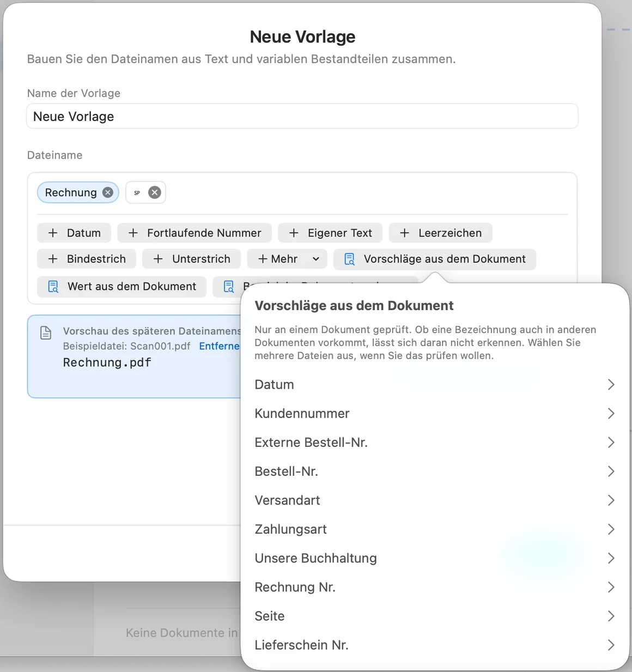Select Datum in suggestions list
This screenshot has width=632, height=672.
pos(435,385)
